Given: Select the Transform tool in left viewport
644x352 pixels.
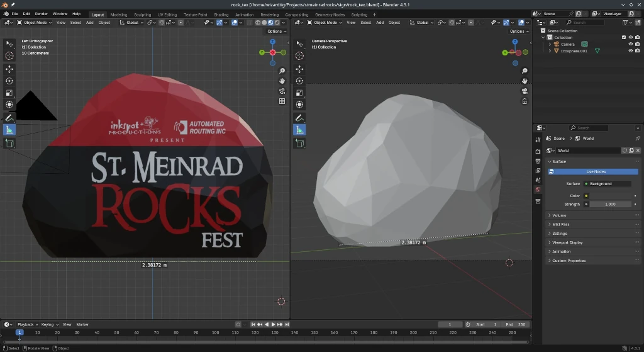Looking at the screenshot, I should pos(9,105).
